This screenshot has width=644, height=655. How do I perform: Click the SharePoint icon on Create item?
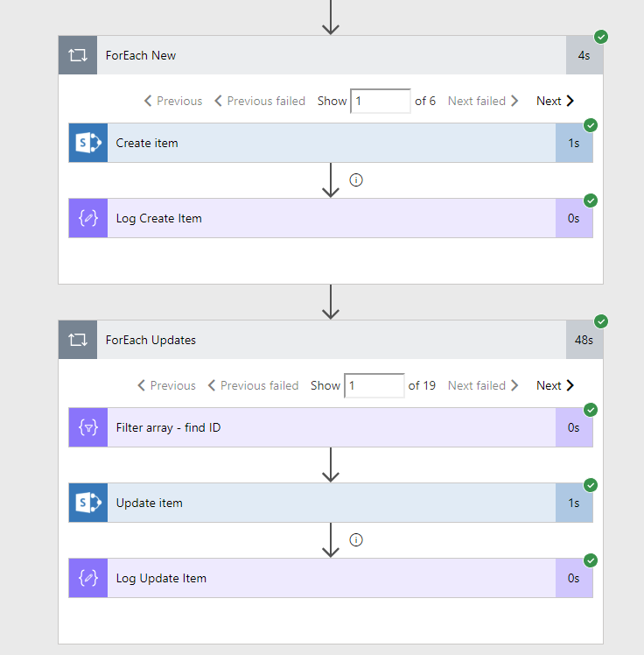88,143
